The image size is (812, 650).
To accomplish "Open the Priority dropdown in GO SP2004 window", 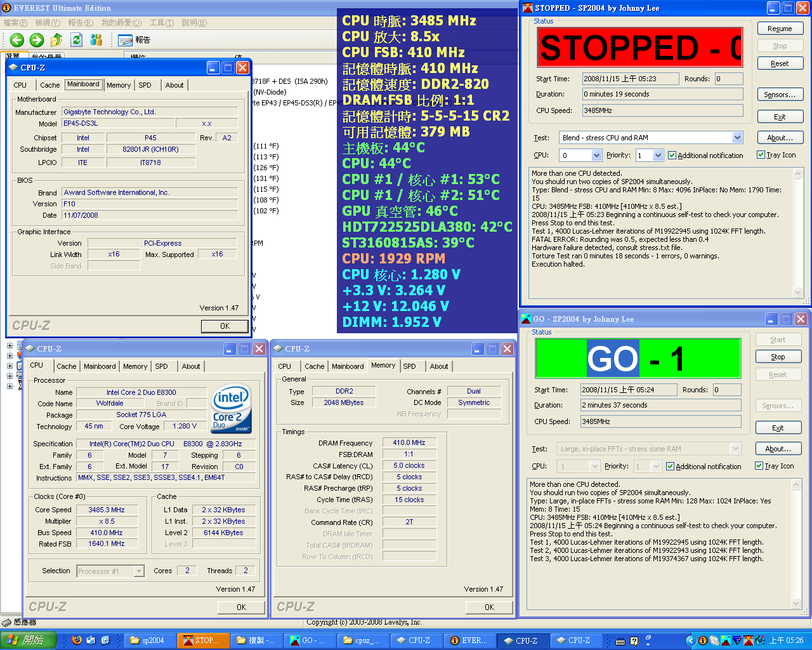I will coord(656,466).
